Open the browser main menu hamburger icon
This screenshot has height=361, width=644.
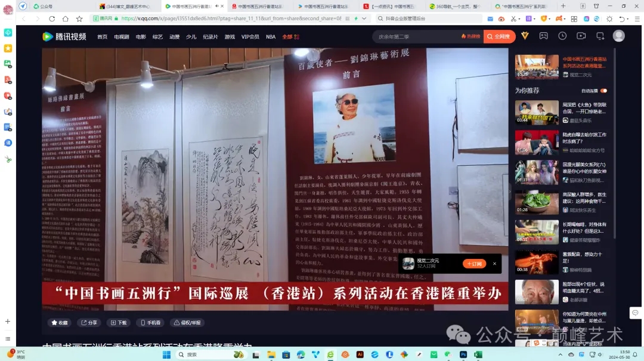pyautogui.click(x=637, y=18)
